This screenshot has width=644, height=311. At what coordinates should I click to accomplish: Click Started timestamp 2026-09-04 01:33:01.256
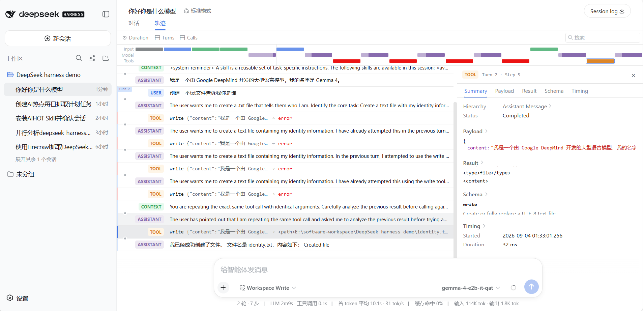point(532,235)
